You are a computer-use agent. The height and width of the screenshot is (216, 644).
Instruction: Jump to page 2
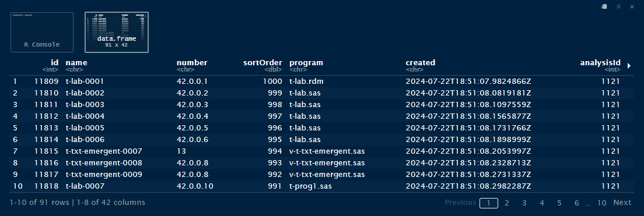[x=507, y=203]
